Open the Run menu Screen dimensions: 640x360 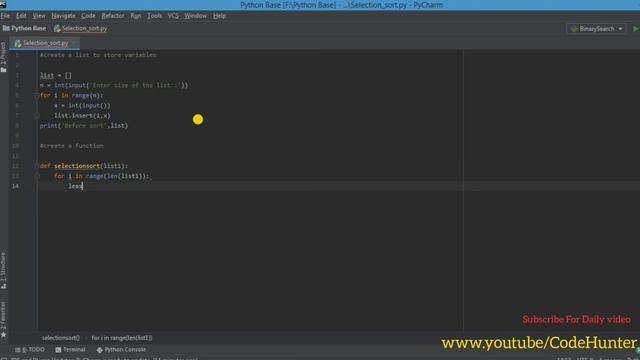[136, 16]
